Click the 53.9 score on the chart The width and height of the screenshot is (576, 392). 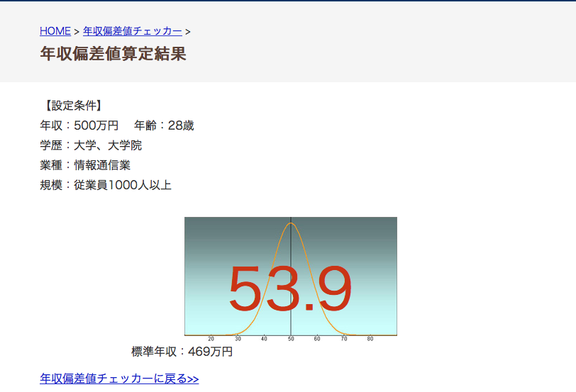click(x=290, y=289)
